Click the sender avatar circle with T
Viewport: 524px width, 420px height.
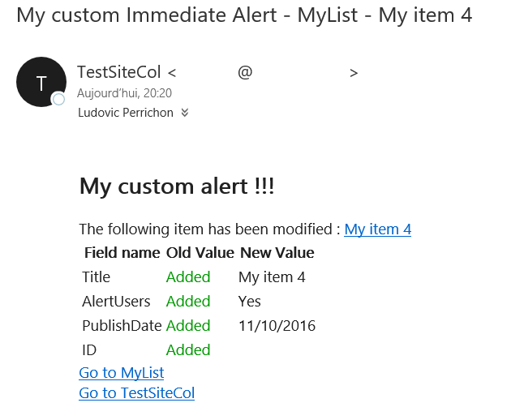click(x=41, y=82)
